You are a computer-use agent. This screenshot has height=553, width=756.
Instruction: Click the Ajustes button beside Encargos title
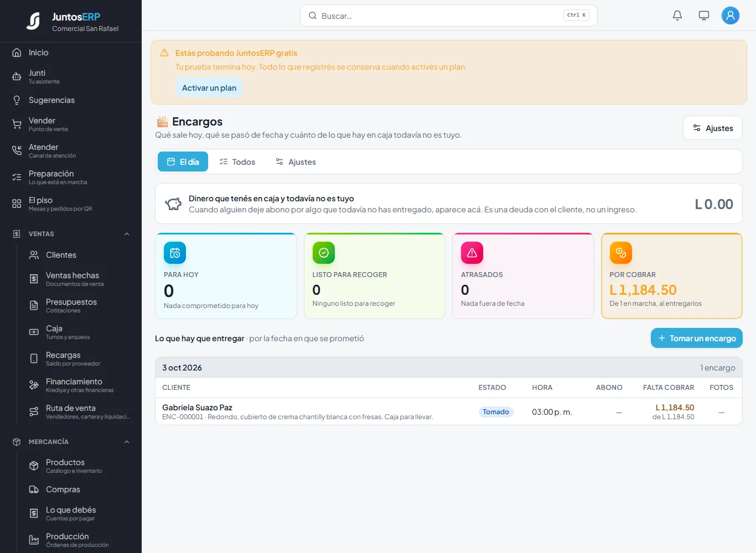click(x=713, y=128)
